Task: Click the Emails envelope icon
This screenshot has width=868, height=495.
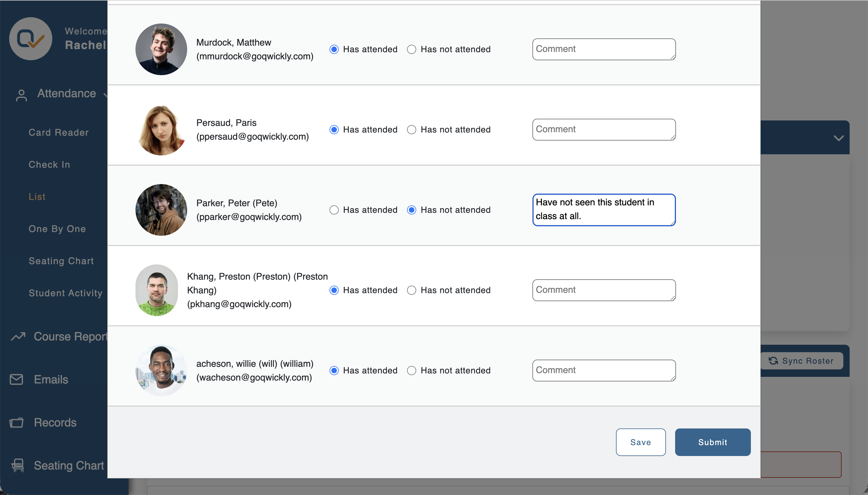Action: (16, 379)
